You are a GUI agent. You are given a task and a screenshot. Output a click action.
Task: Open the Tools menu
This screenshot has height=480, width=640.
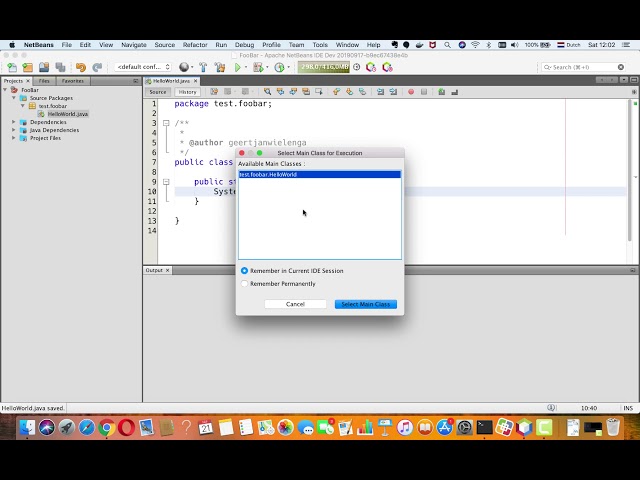(x=320, y=45)
